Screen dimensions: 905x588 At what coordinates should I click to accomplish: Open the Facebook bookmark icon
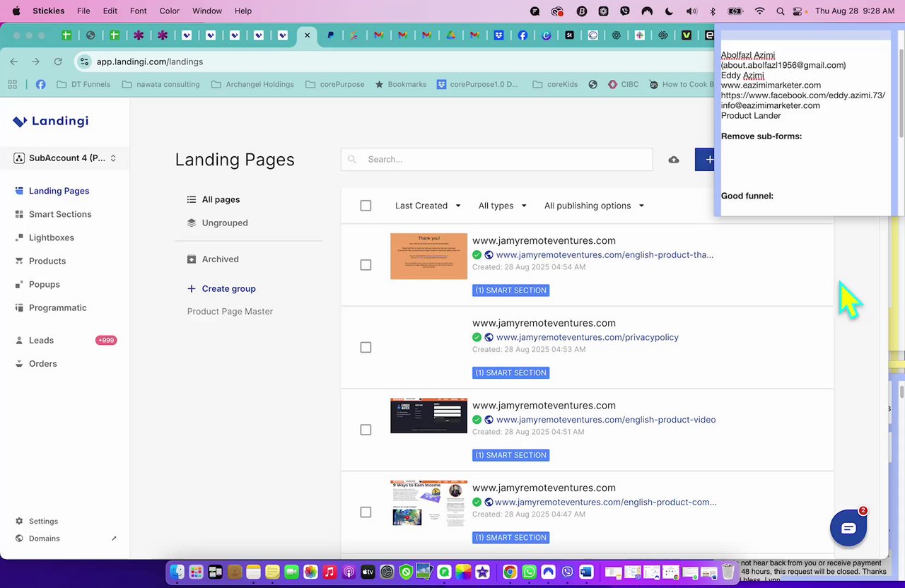(40, 84)
